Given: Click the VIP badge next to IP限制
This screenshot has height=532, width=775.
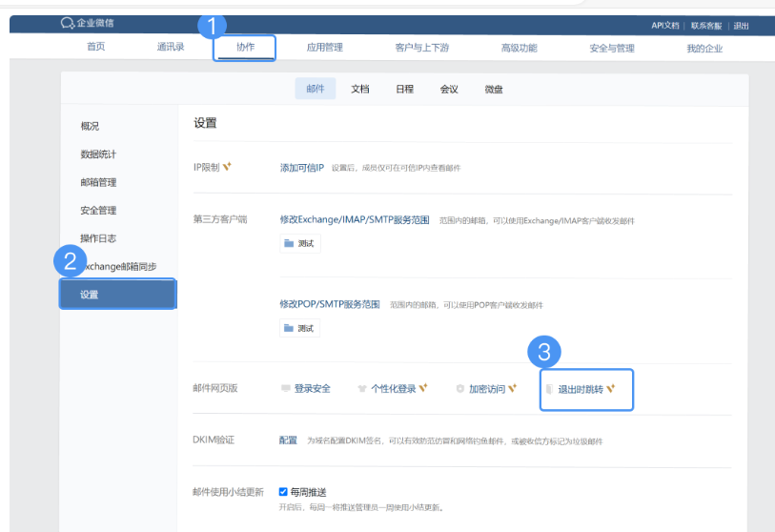Looking at the screenshot, I should click(x=227, y=167).
